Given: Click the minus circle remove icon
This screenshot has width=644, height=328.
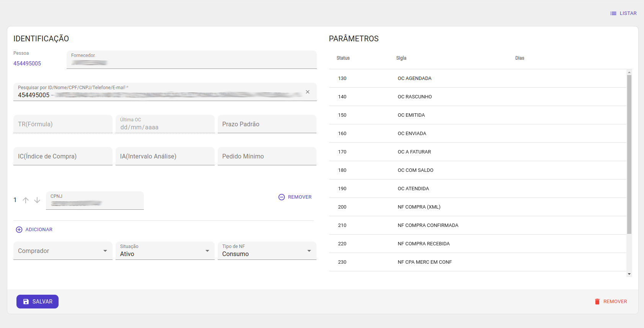Looking at the screenshot, I should pos(282,197).
